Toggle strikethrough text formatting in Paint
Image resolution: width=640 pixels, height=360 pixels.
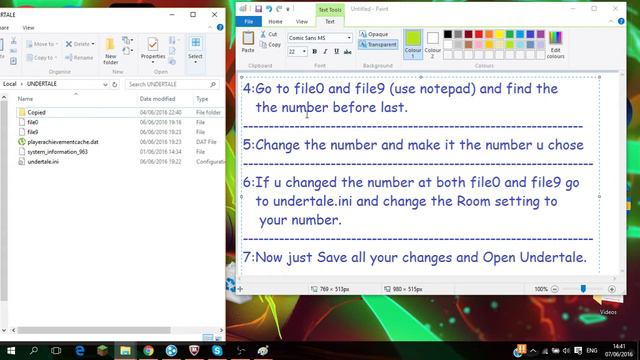coord(347,51)
